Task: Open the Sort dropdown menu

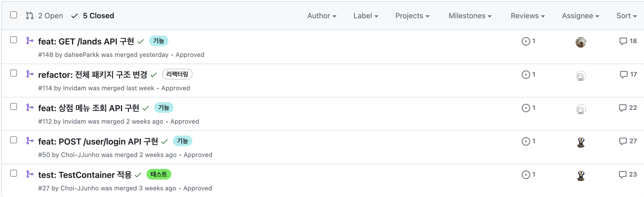Action: pos(626,16)
